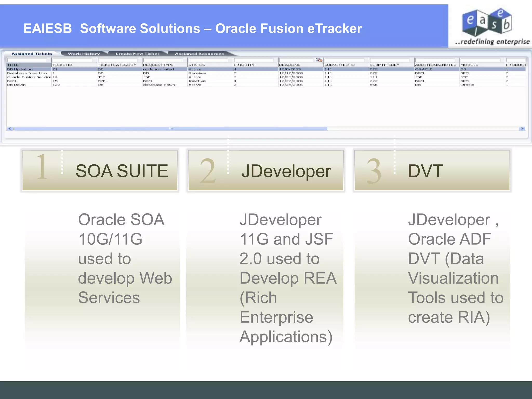
Task: Click the TITLE filter input field
Action: click(x=27, y=60)
